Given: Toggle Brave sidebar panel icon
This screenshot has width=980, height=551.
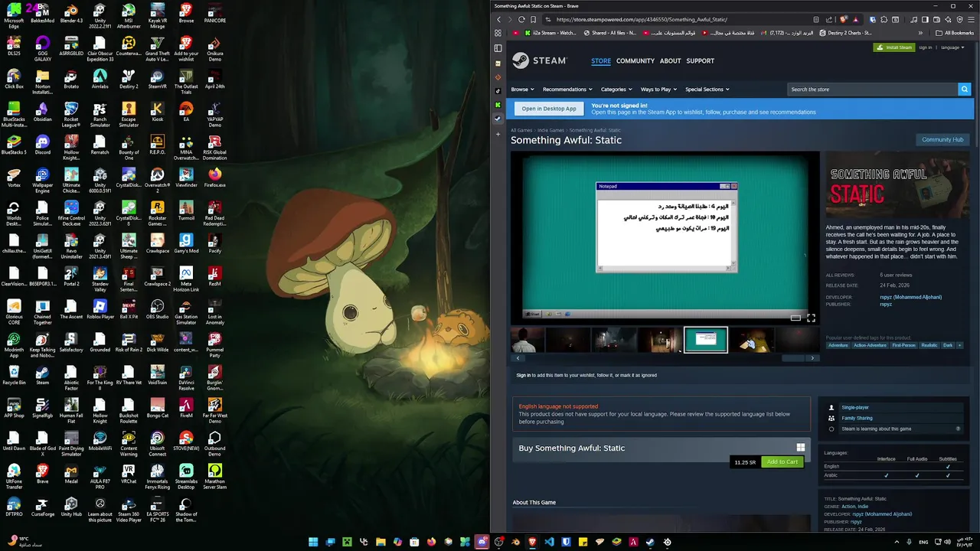Looking at the screenshot, I should [x=925, y=19].
